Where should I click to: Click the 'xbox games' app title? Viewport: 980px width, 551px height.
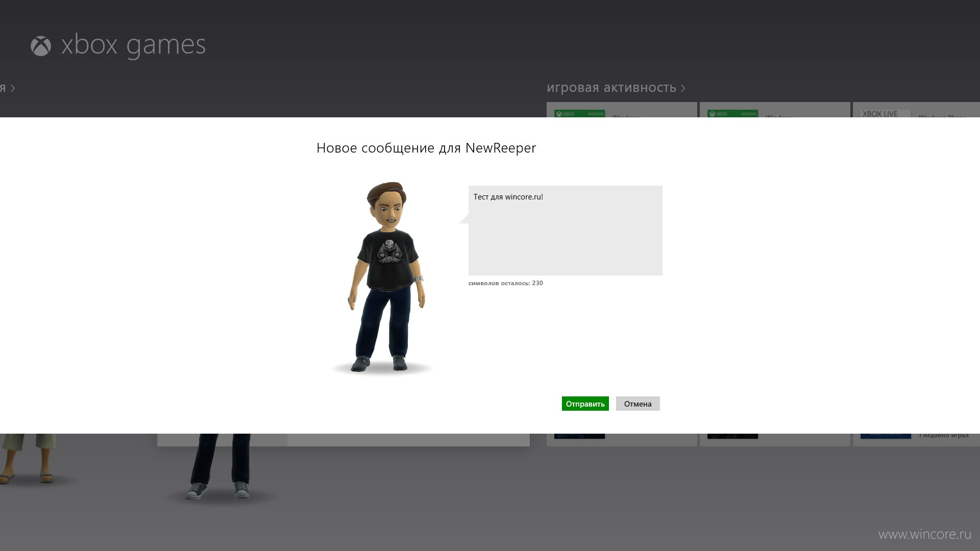pos(133,45)
